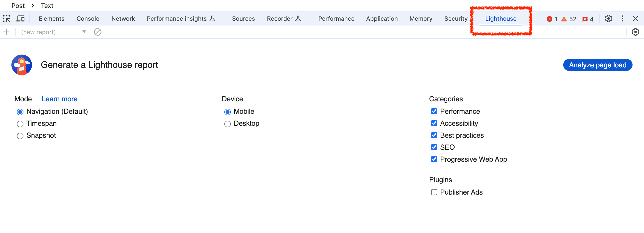Uncheck the Accessibility category
The height and width of the screenshot is (233, 644).
click(x=434, y=123)
